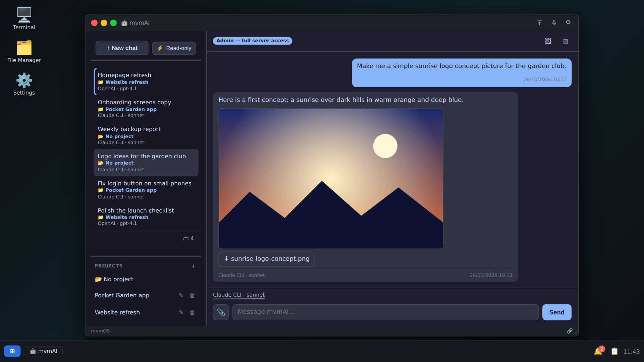Open the start menu button in taskbar

(x=12, y=351)
